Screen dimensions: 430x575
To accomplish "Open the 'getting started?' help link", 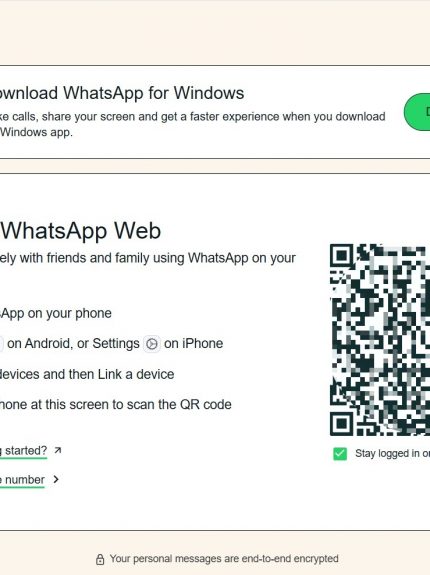I will 23,451.
